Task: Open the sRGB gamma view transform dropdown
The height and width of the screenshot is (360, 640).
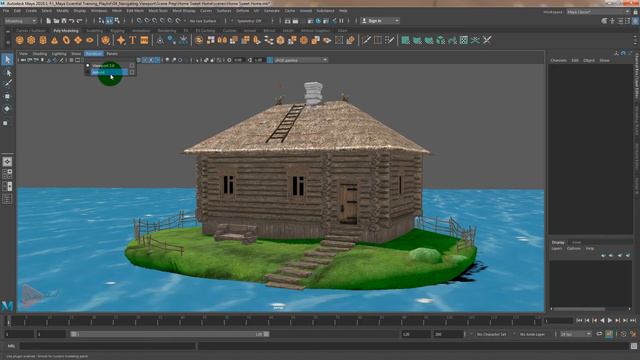Action: click(301, 60)
